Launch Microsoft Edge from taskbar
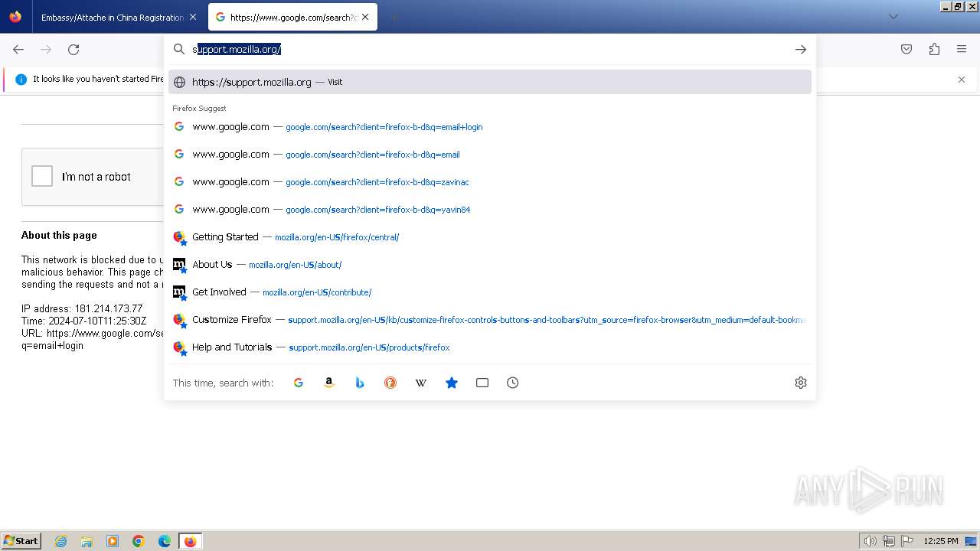 click(165, 541)
